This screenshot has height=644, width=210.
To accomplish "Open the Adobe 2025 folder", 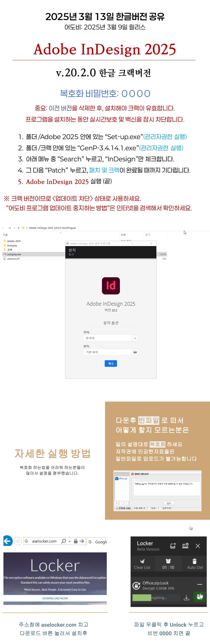I will (x=14, y=241).
